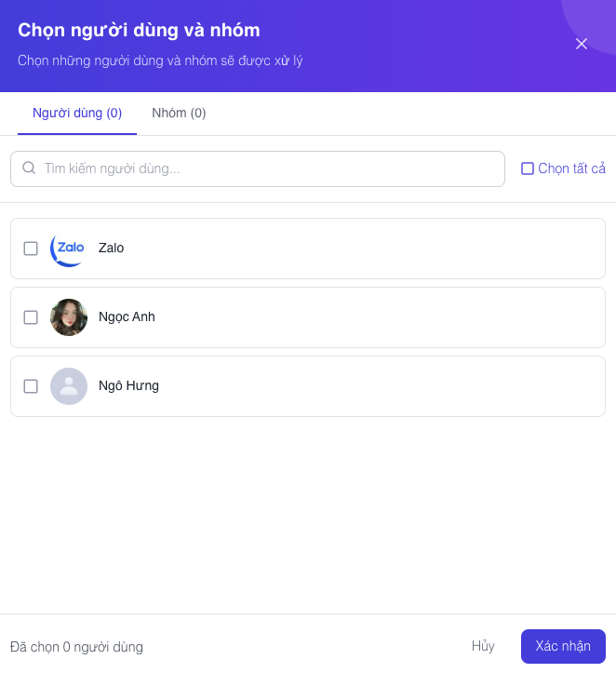The width and height of the screenshot is (616, 673).
Task: Select the Người dùng (0) tab
Action: 77,113
